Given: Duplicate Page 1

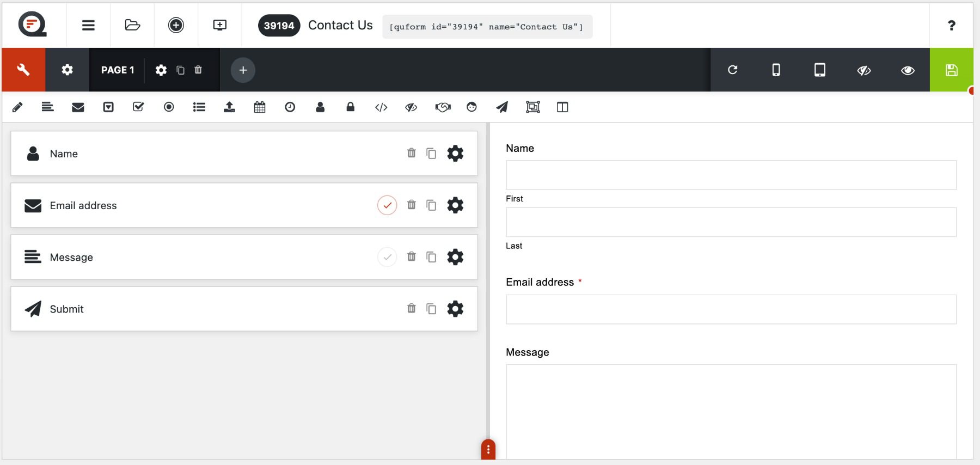Looking at the screenshot, I should click(180, 70).
